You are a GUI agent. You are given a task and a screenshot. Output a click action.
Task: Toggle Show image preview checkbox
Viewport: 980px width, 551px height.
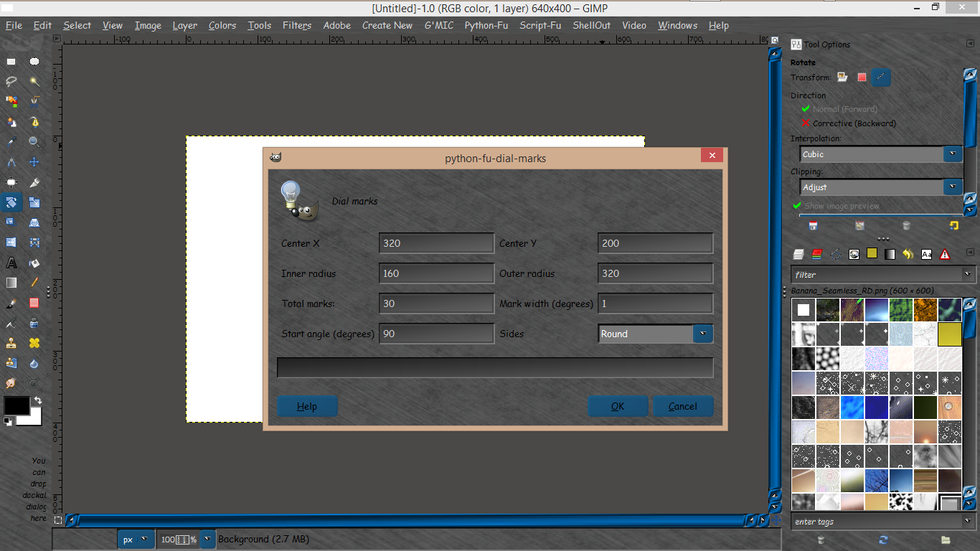click(x=836, y=206)
